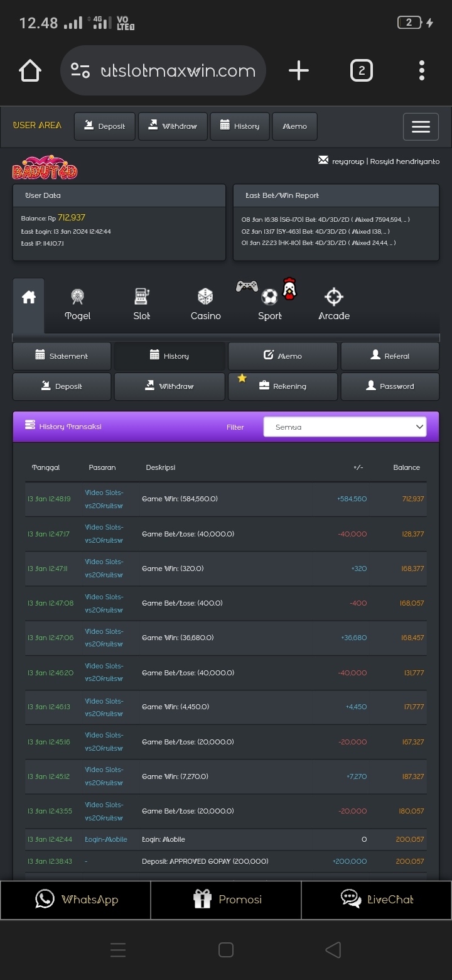
Task: Click Deposit in the User Area bar
Action: click(x=105, y=126)
